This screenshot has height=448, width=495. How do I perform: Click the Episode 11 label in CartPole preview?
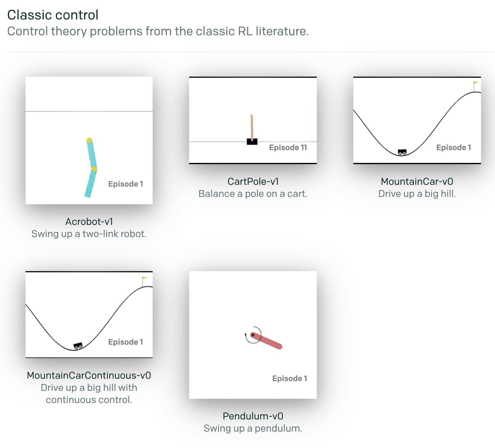tap(288, 147)
